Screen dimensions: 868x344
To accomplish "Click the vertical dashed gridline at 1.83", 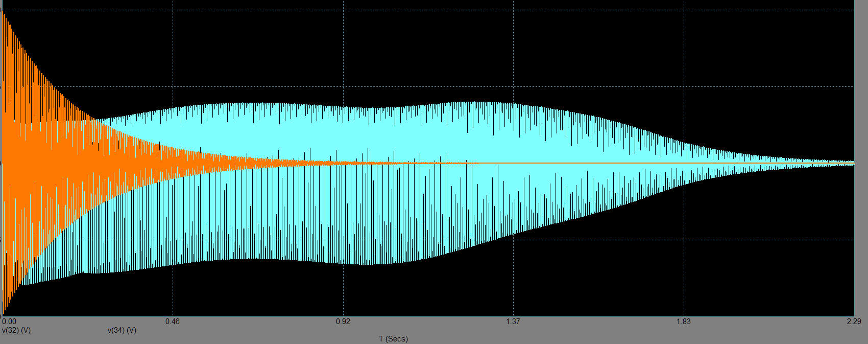I will point(684,51).
